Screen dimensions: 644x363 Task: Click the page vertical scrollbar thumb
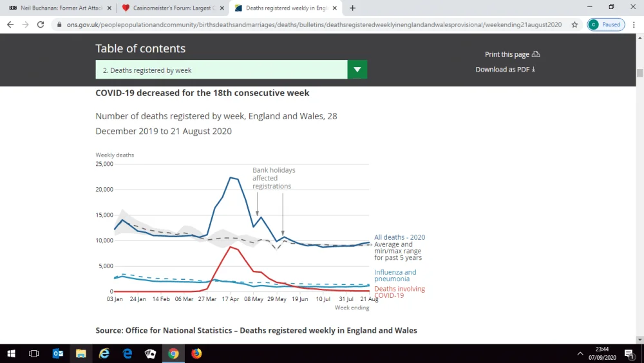pos(639,73)
